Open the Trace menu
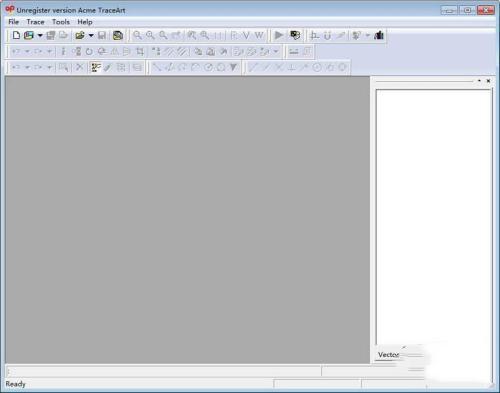 point(35,22)
